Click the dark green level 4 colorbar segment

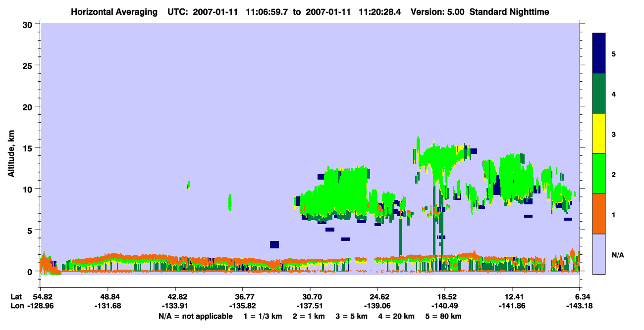[599, 94]
